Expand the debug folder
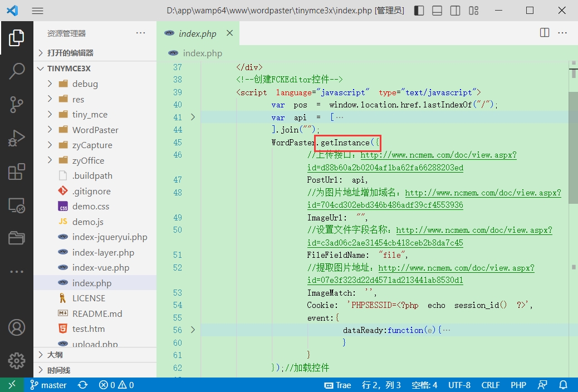578x392 pixels. click(x=85, y=84)
